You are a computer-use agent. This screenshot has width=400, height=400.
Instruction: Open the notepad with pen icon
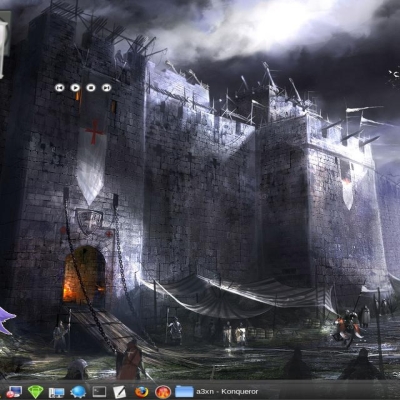coord(119,392)
